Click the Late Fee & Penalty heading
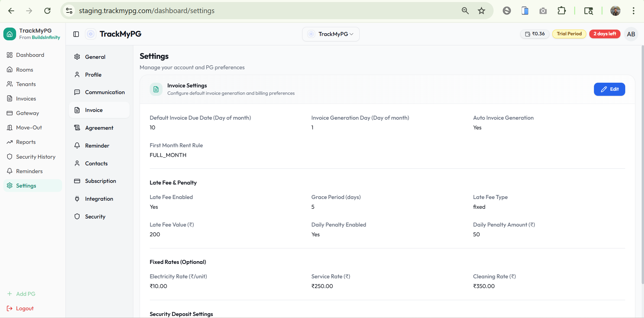The image size is (644, 318). tap(173, 183)
